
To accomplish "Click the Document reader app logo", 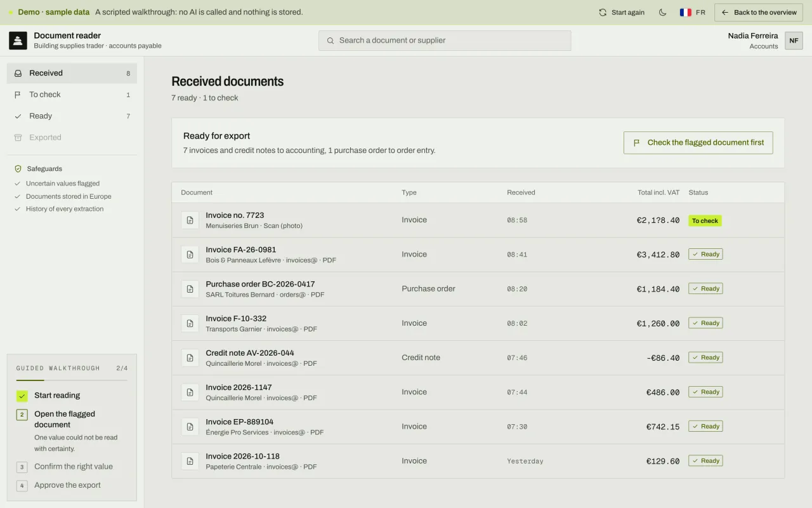I will tap(18, 41).
